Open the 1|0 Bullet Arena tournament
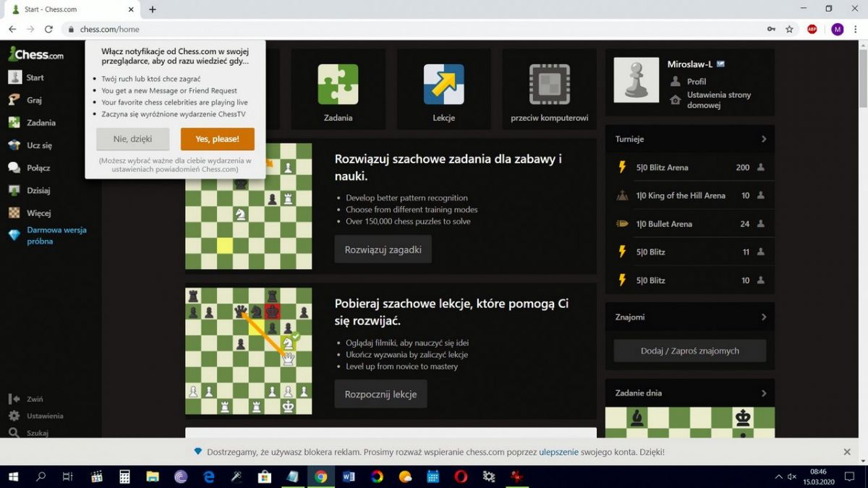Viewport: 868px width, 488px height. (690, 223)
